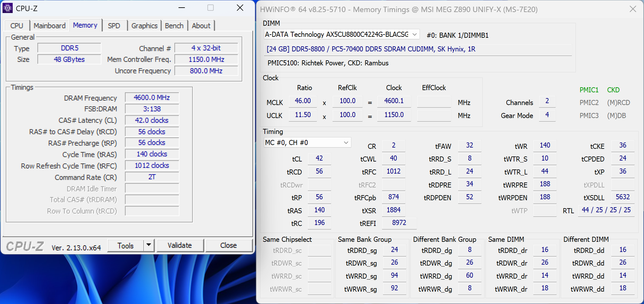Click the tRDPDEN value 52

(x=470, y=197)
